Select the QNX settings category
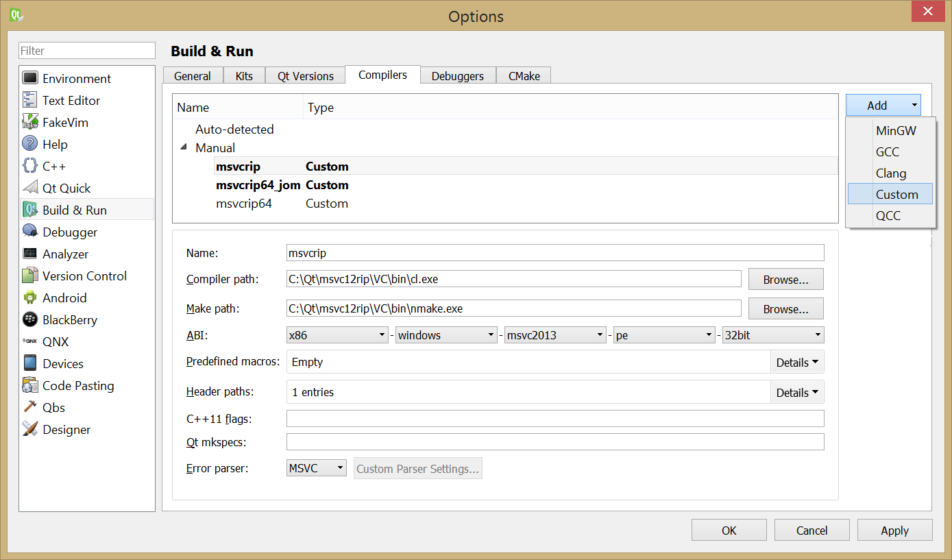This screenshot has height=560, width=952. 86,341
